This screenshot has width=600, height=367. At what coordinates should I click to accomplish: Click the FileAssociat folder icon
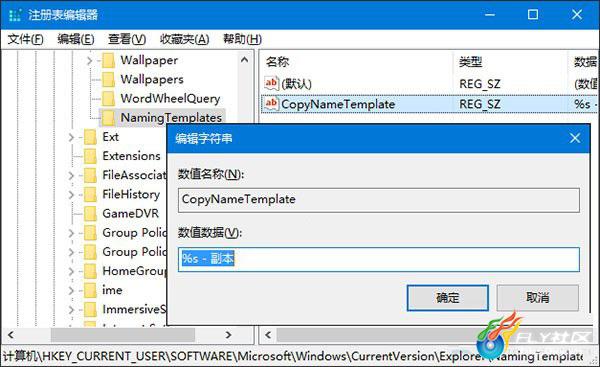[90, 175]
